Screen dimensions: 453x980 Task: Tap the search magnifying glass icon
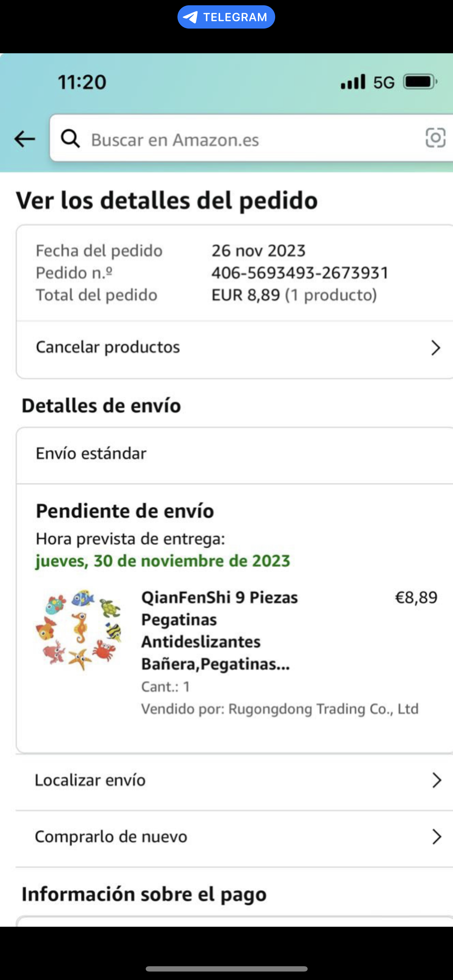tap(70, 139)
